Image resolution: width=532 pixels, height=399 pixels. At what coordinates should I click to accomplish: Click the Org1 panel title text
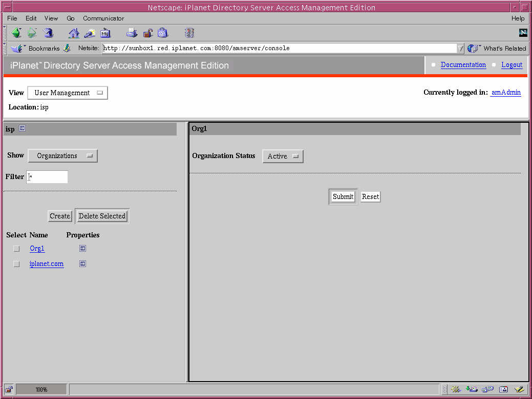(199, 128)
